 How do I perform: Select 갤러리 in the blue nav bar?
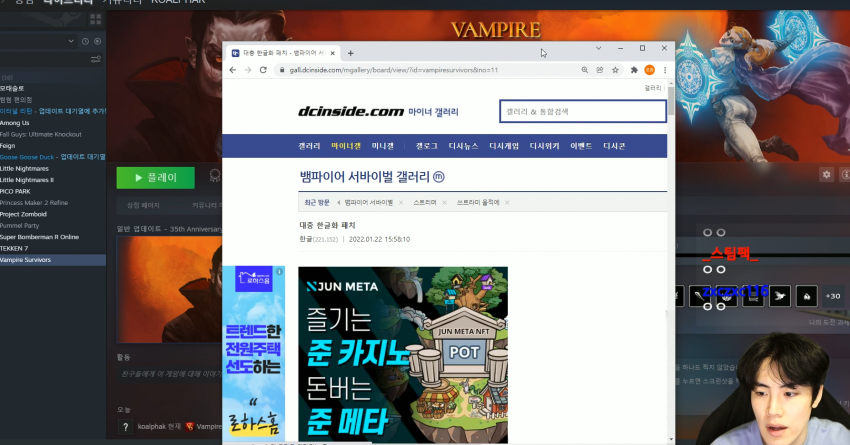(309, 146)
